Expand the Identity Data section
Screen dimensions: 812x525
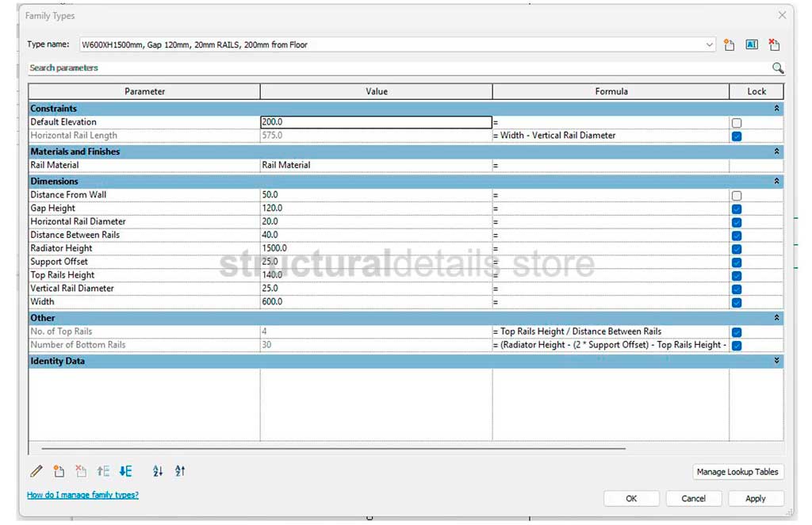click(x=776, y=361)
